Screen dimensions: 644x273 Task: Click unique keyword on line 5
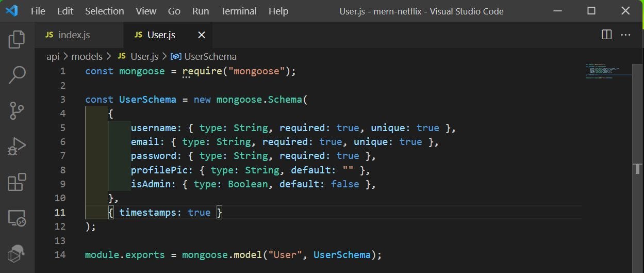point(388,127)
